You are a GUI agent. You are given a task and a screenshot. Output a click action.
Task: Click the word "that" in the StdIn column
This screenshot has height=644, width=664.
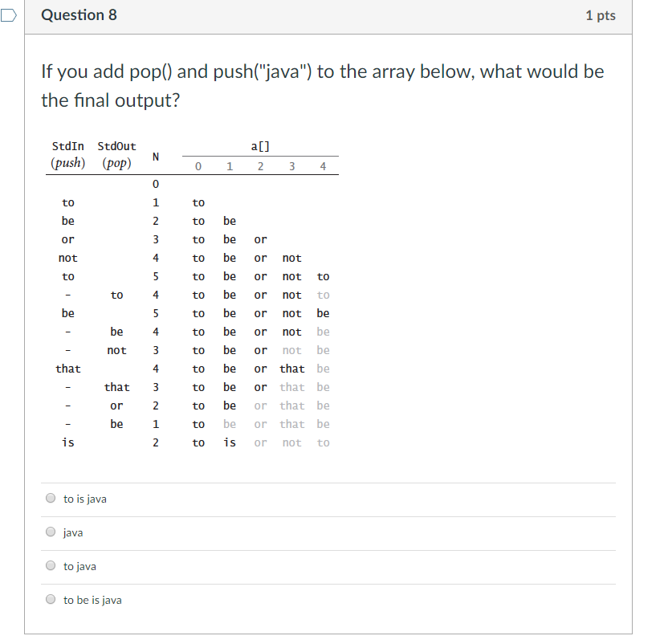pos(67,369)
